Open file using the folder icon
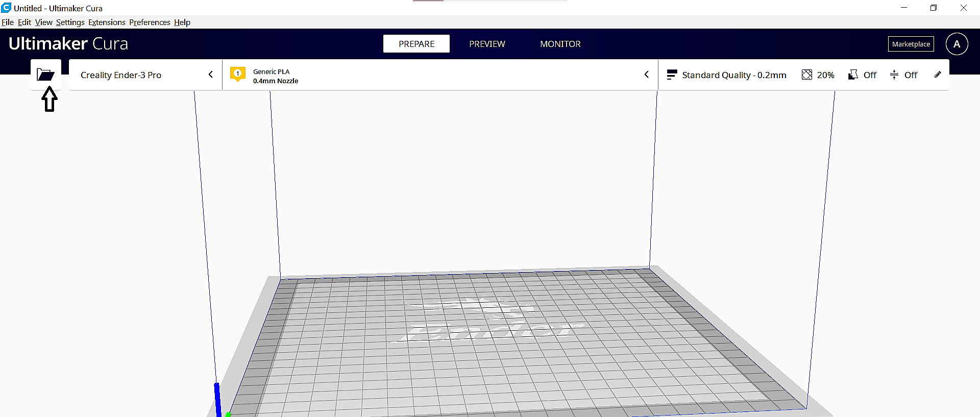This screenshot has height=417, width=980. tap(45, 75)
